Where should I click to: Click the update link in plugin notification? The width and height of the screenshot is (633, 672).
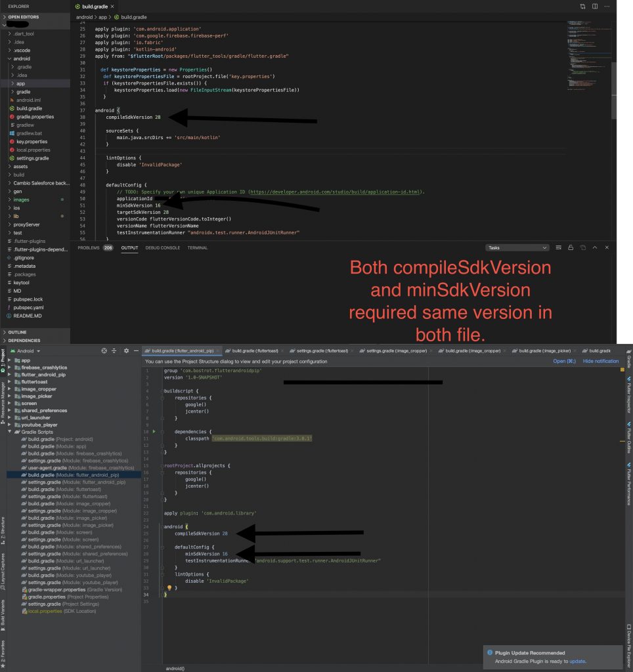(x=577, y=661)
